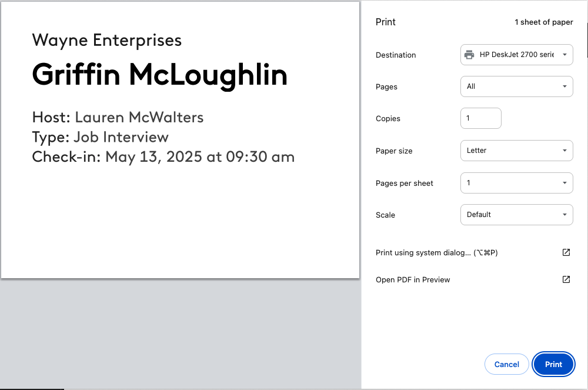Click the 1 sheet of paper summary text
This screenshot has height=390, width=588.
[544, 22]
